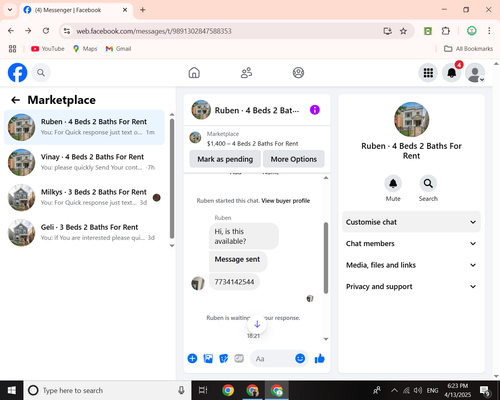Open notifications bell with 4 badge
Screen dimensions: 500x400
pos(452,72)
